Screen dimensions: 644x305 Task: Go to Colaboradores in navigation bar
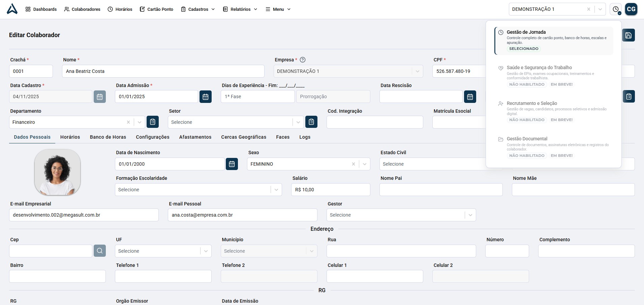click(82, 9)
